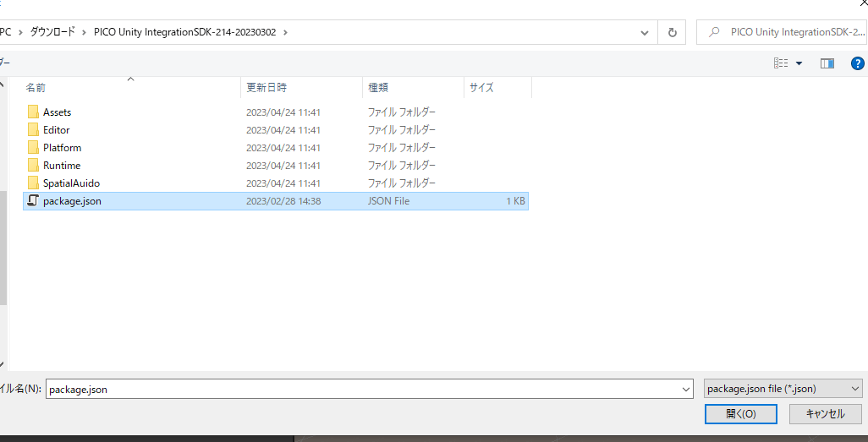Viewport: 868px width, 442px height.
Task: Click the Editor folder icon
Action: click(33, 130)
